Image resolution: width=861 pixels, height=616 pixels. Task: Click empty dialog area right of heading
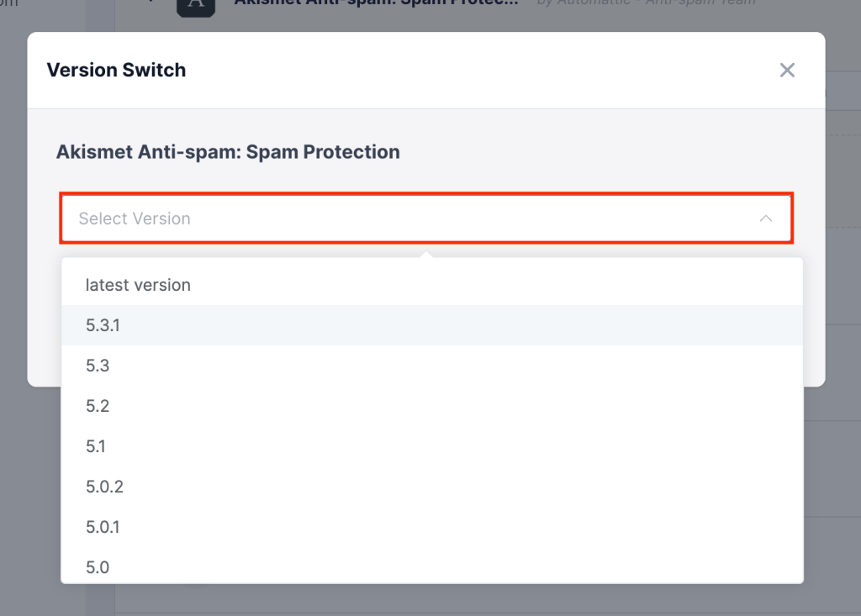[604, 152]
